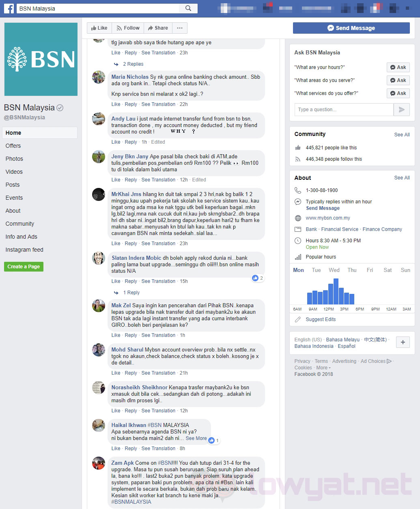This screenshot has width=420, height=509.
Task: Expand See More on Haikal Ikhwan's comment
Action: 196,438
